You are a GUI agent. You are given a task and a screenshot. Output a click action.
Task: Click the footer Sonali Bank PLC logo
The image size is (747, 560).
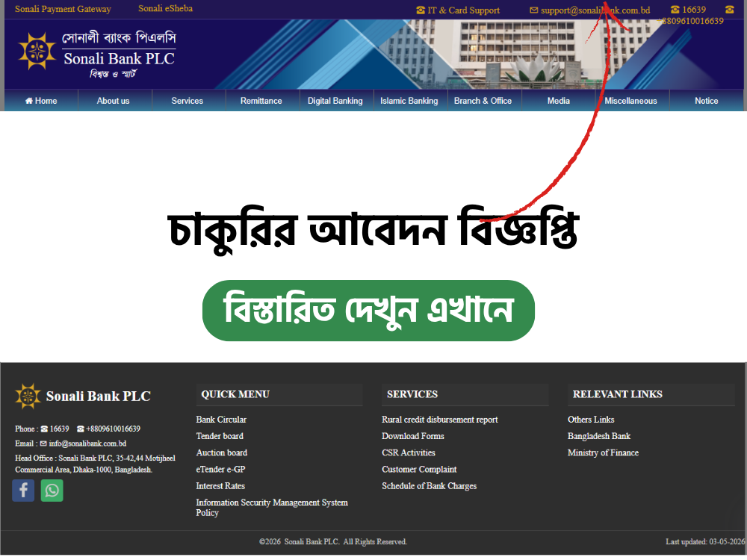[x=83, y=396]
